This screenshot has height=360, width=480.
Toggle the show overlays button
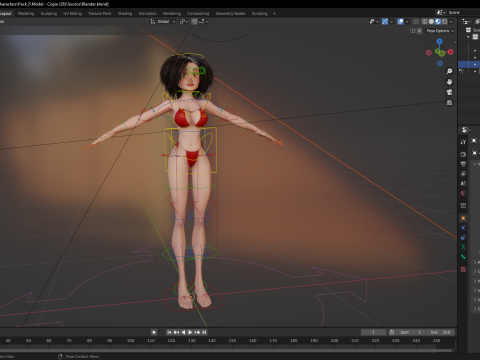click(401, 22)
